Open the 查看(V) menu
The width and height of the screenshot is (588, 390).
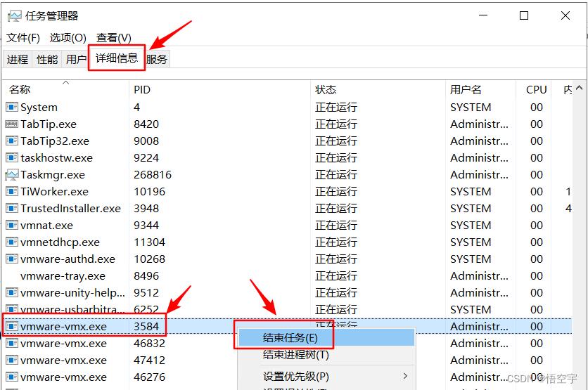point(114,38)
